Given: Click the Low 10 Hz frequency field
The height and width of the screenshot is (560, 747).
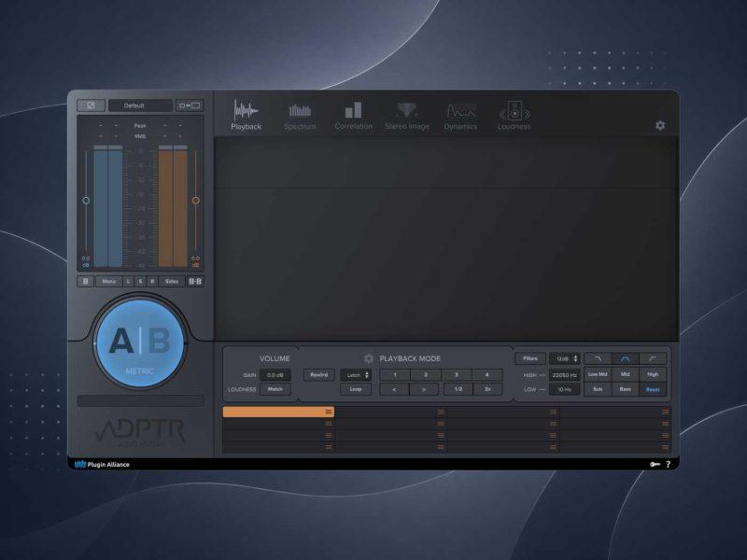Looking at the screenshot, I should pos(565,389).
